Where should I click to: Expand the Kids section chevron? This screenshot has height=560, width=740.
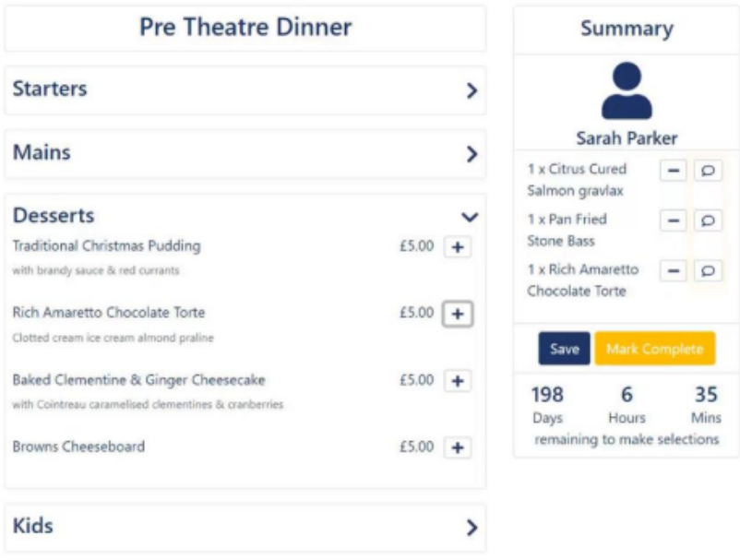pos(471,528)
